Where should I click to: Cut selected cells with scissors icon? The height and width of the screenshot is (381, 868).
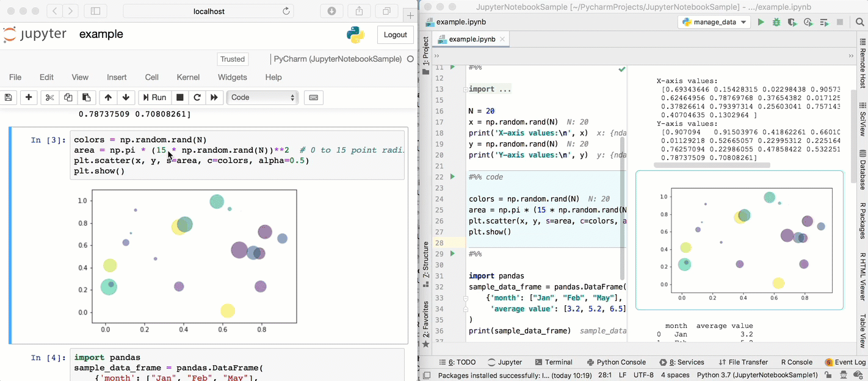(49, 97)
